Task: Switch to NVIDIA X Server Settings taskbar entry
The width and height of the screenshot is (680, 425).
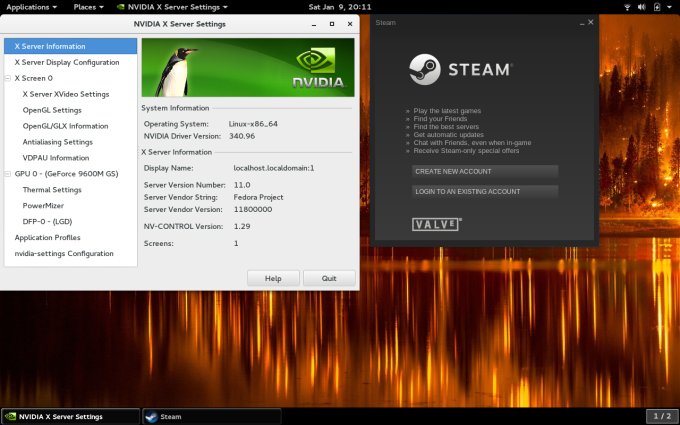Action: point(71,416)
